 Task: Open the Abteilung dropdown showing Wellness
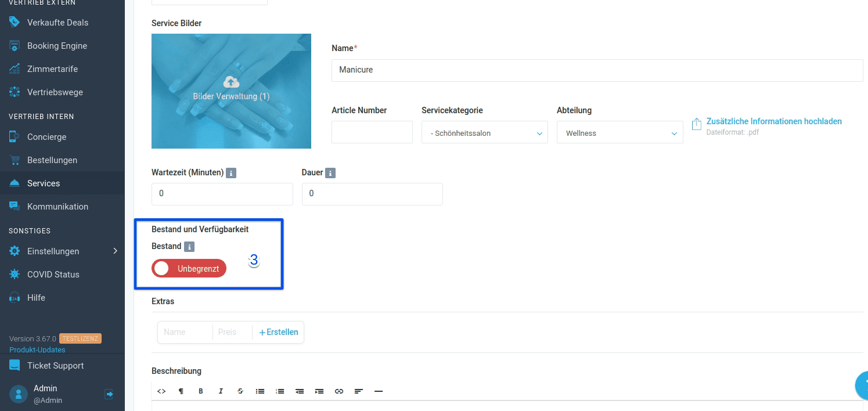pyautogui.click(x=620, y=132)
